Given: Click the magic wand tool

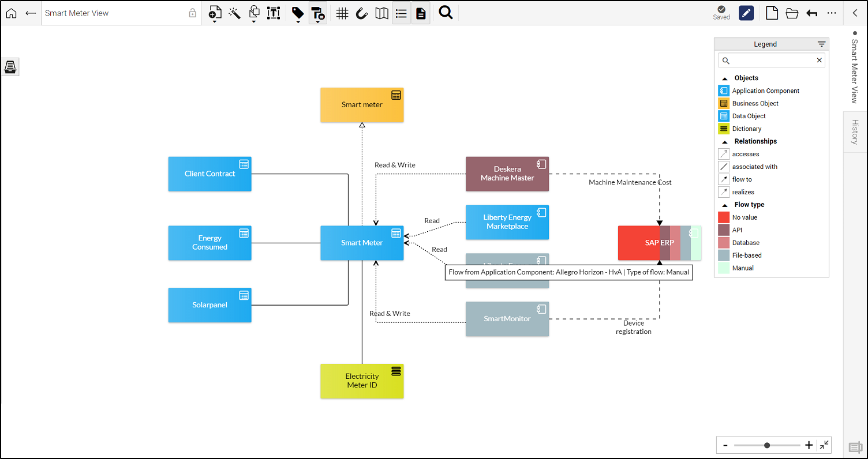Looking at the screenshot, I should pyautogui.click(x=234, y=13).
